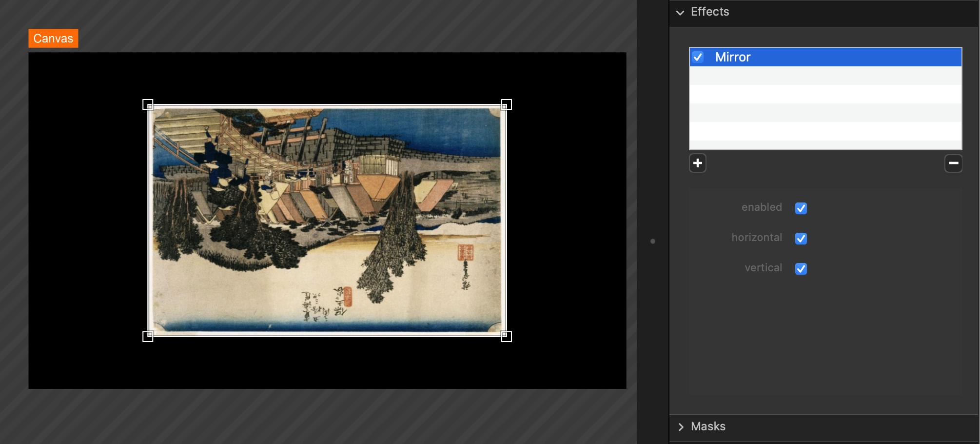Screen dimensions: 980x444
Task: Click the top-right resize handle of the image
Action: (x=506, y=104)
